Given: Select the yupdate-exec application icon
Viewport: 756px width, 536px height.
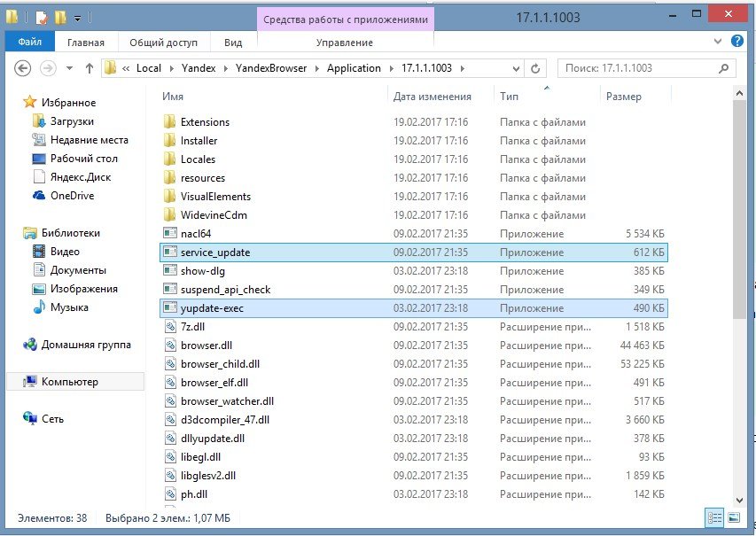Looking at the screenshot, I should click(x=169, y=307).
